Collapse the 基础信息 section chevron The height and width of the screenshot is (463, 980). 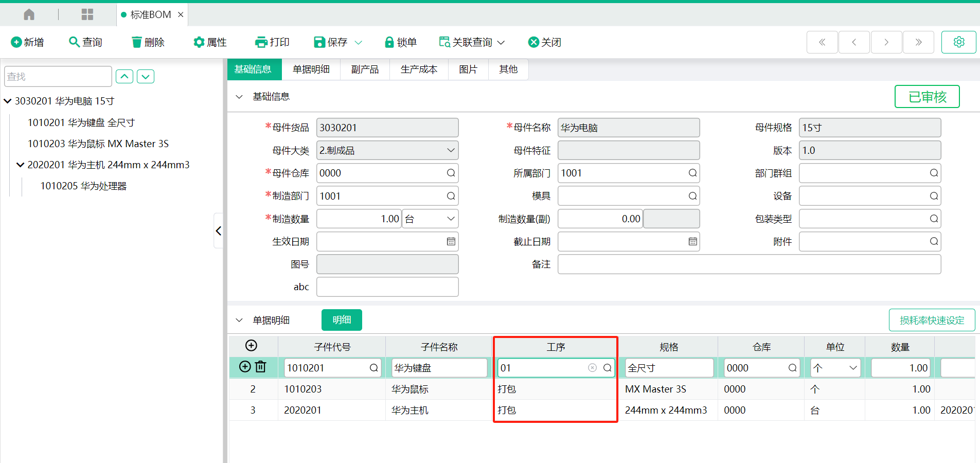239,97
